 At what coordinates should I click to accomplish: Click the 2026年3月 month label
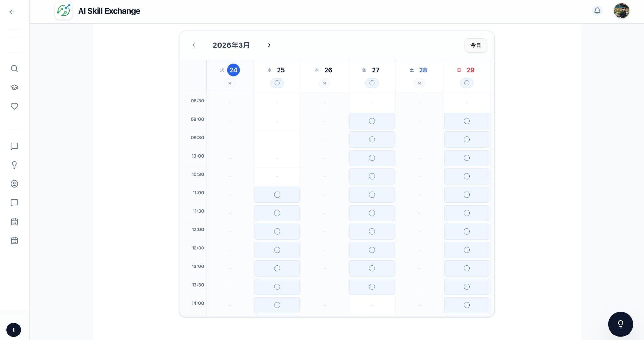tap(231, 45)
